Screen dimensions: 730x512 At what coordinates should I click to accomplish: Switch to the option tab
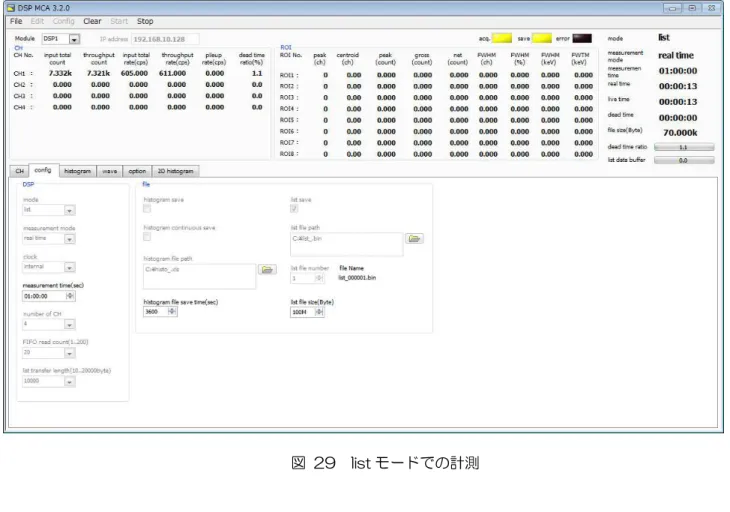pos(137,171)
